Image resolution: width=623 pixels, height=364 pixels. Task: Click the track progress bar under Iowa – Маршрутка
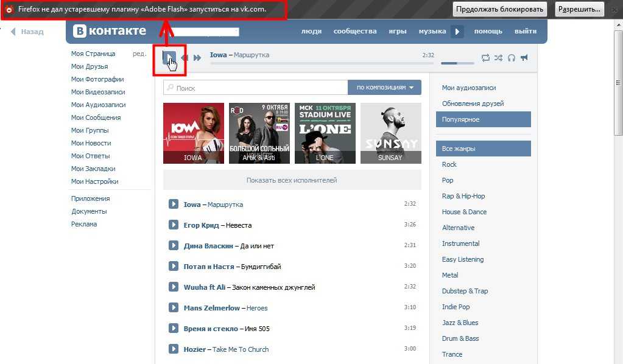[322, 63]
